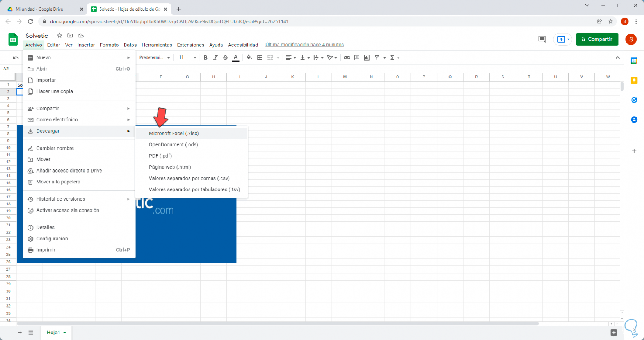Open Google Keep side panel

pyautogui.click(x=634, y=80)
